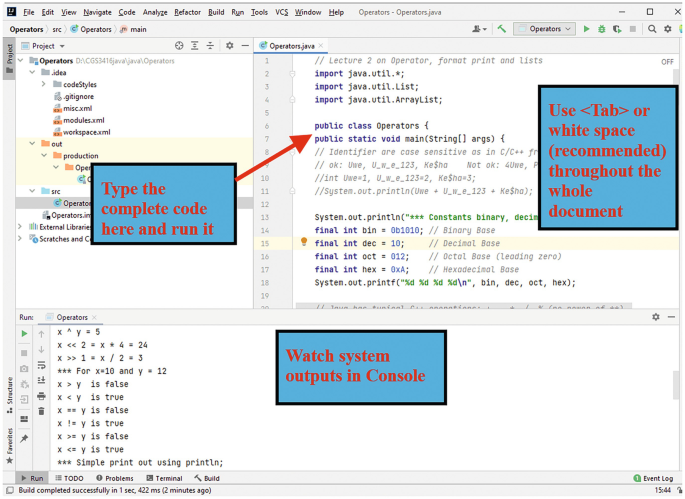
Task: Rerun program from Run panel play icon
Action: pyautogui.click(x=24, y=333)
